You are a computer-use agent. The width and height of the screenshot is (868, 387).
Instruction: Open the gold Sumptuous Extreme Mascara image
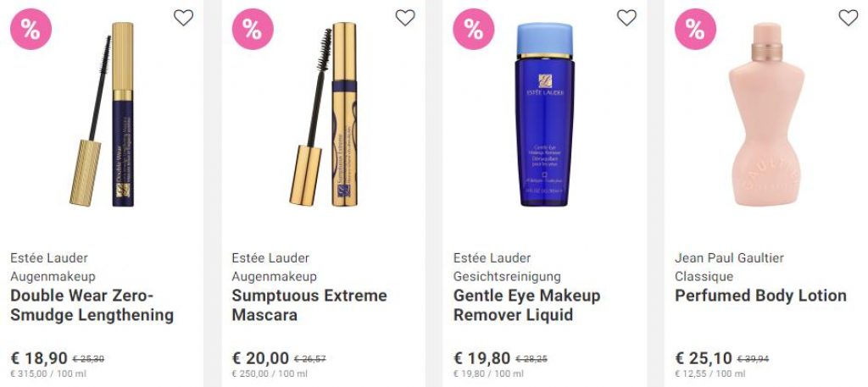point(323,114)
